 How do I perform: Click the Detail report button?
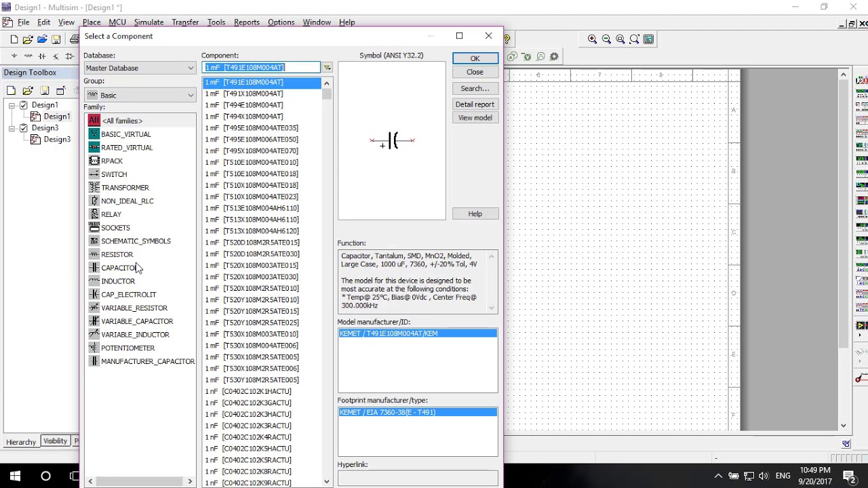point(475,104)
